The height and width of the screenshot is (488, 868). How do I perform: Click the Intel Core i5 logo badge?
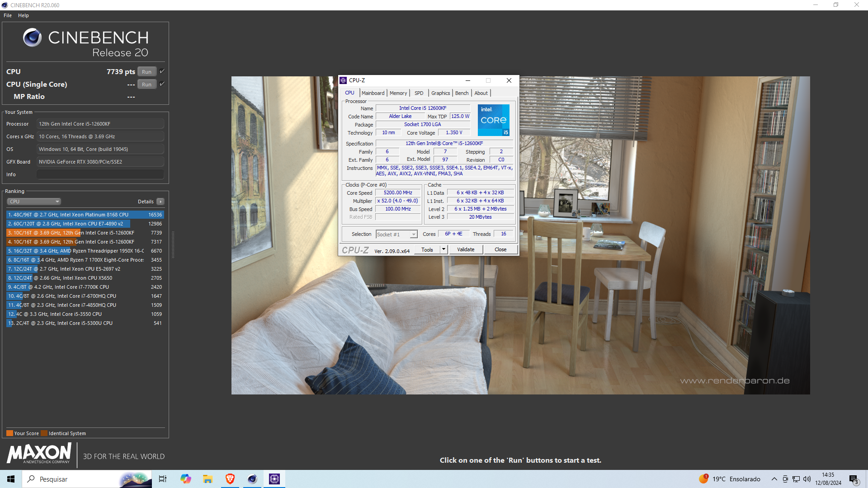[x=494, y=120]
